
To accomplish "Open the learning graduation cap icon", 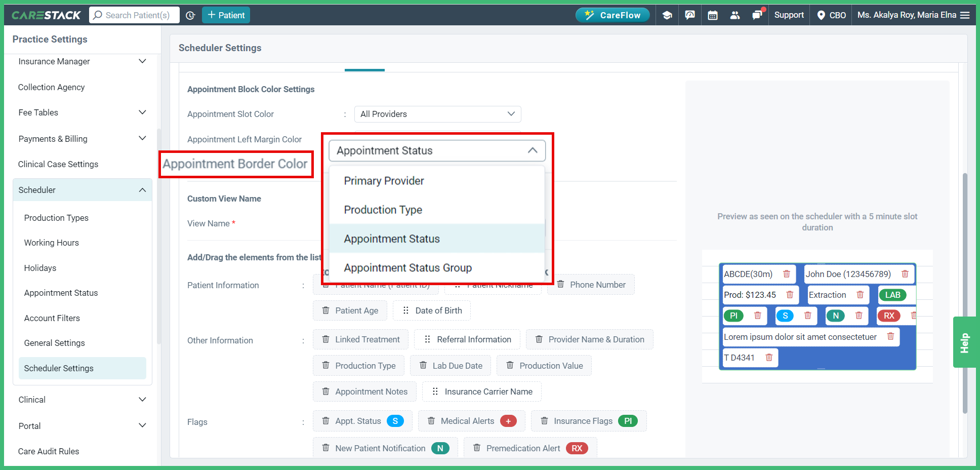I will [x=667, y=15].
